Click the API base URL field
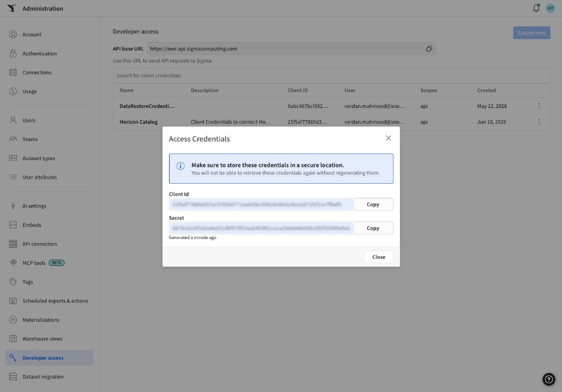 291,49
